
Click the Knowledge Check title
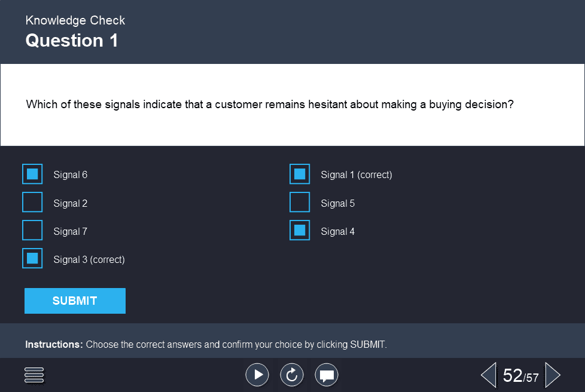point(75,20)
